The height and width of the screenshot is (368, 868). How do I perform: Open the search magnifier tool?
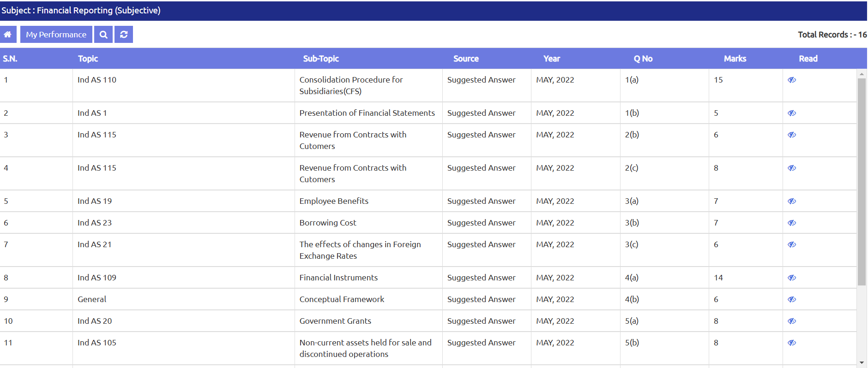coord(103,35)
